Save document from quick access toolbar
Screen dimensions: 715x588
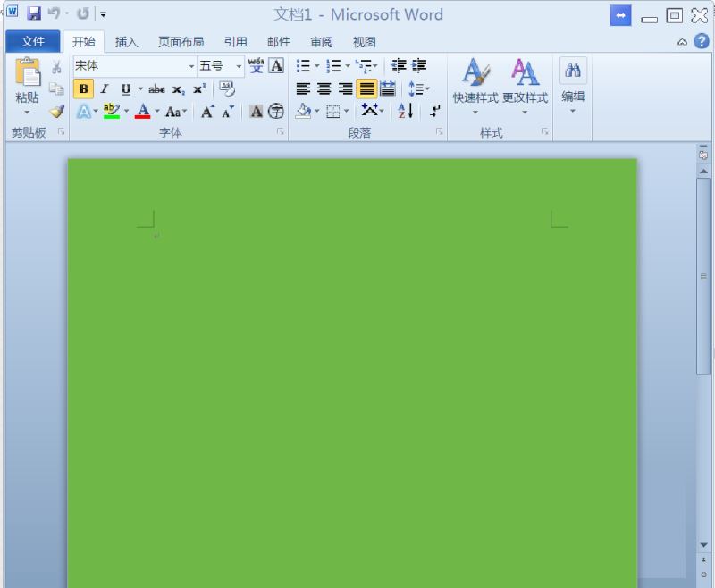[34, 13]
